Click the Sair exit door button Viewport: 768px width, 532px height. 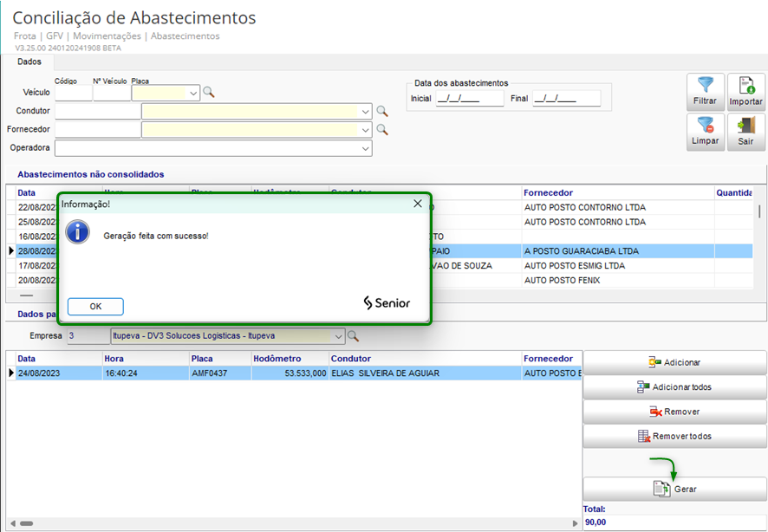tap(745, 132)
